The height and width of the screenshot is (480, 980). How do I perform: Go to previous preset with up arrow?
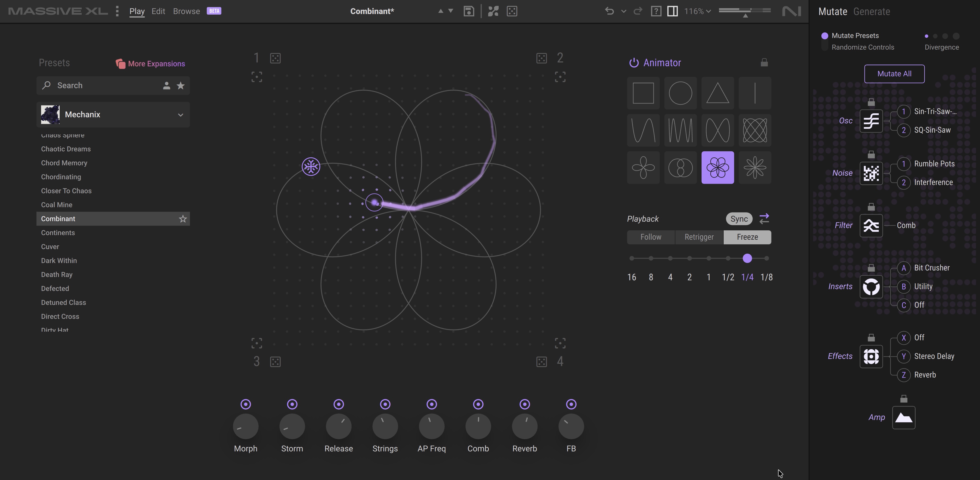point(441,11)
